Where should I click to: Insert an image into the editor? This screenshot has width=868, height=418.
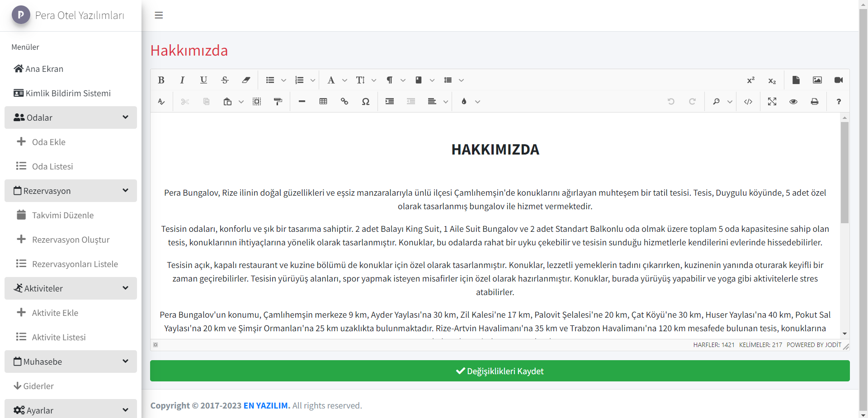click(x=817, y=80)
